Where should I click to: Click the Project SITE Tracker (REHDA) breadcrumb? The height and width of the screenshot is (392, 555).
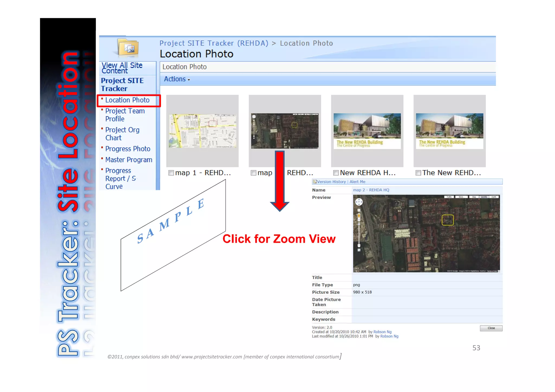214,43
